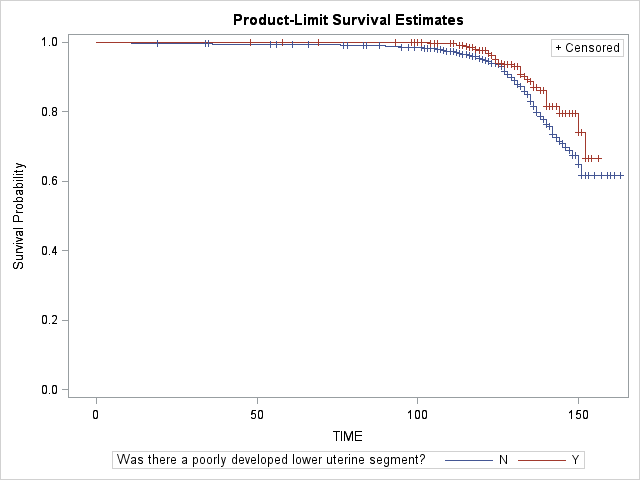Click the 0.8 y-axis tick label

pyautogui.click(x=46, y=111)
